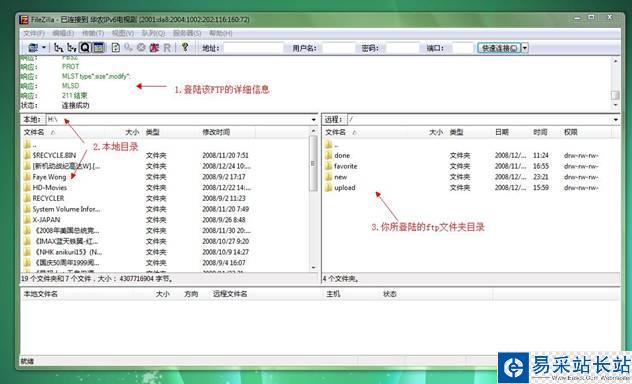Select the local parent directory .. folder icon
The width and height of the screenshot is (632, 384).
(x=27, y=144)
